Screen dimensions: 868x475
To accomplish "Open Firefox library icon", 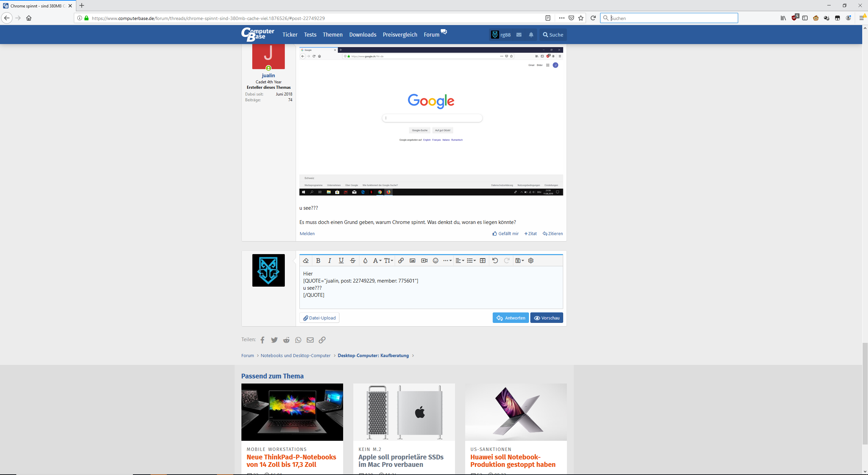I will (783, 18).
